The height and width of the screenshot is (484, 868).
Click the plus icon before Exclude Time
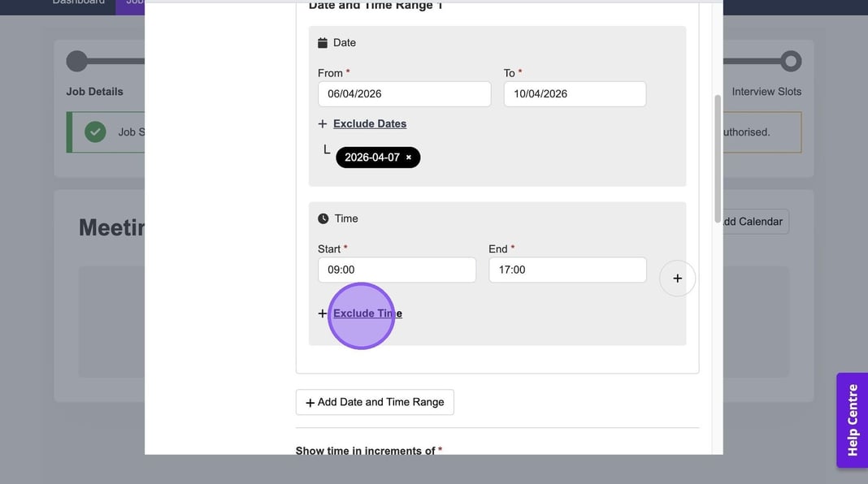click(x=323, y=313)
